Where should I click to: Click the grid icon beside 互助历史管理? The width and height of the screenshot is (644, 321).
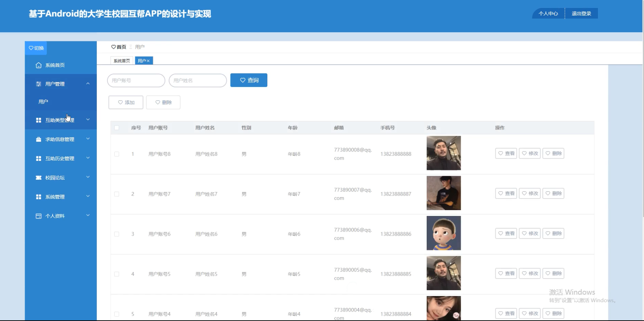point(38,158)
